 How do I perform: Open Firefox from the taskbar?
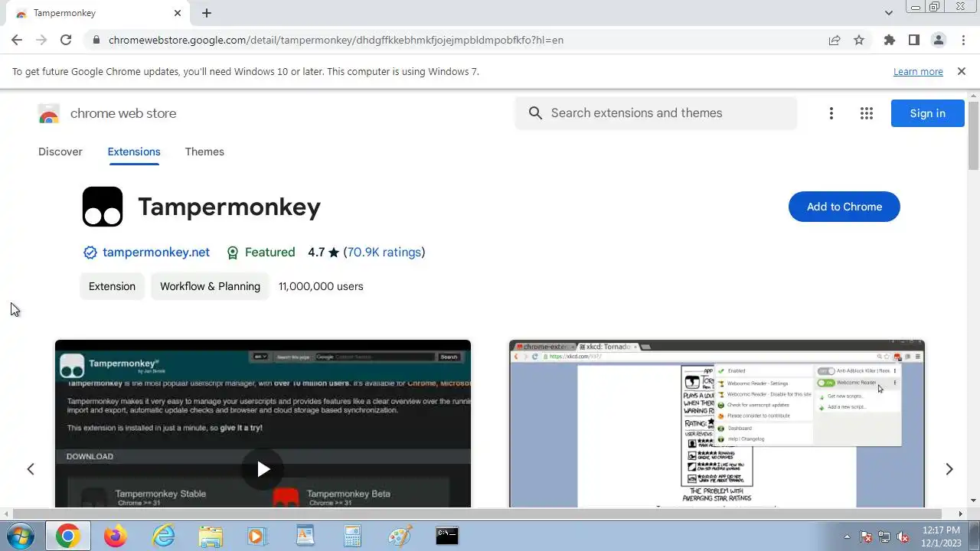pos(115,536)
